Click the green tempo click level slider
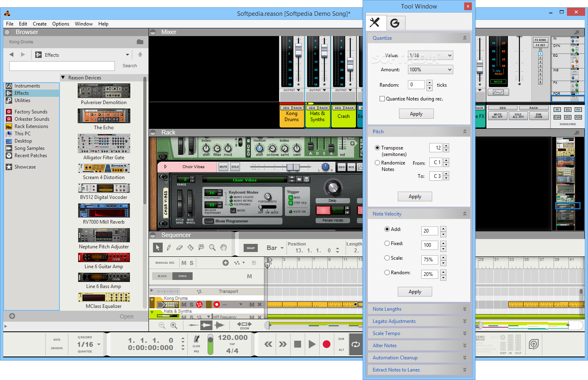This screenshot has height=380, width=588. click(x=210, y=344)
